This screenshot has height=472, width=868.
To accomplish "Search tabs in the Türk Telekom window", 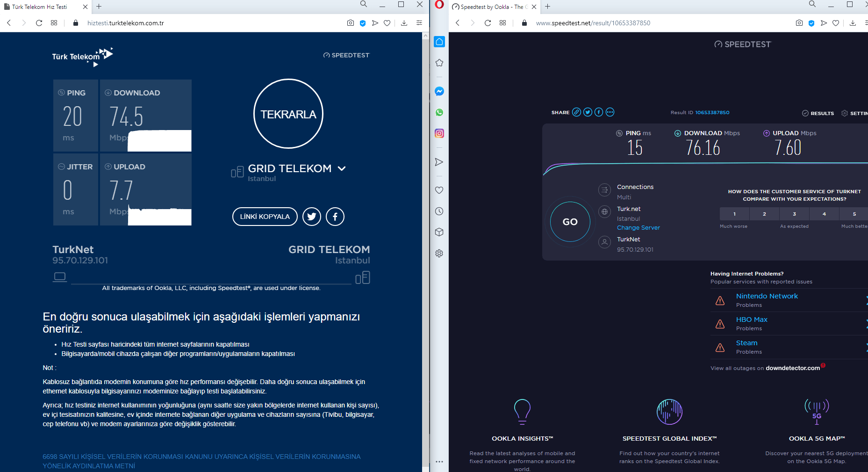I will [364, 4].
